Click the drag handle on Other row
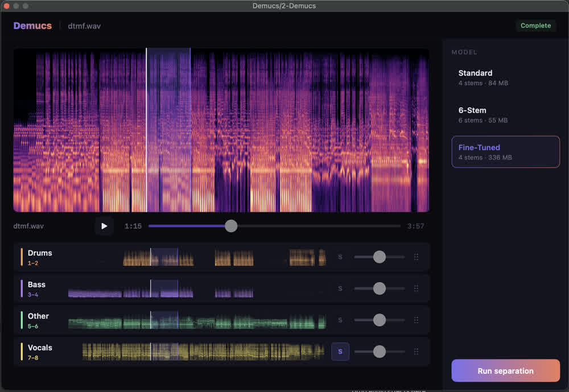The width and height of the screenshot is (569, 392). [x=417, y=320]
